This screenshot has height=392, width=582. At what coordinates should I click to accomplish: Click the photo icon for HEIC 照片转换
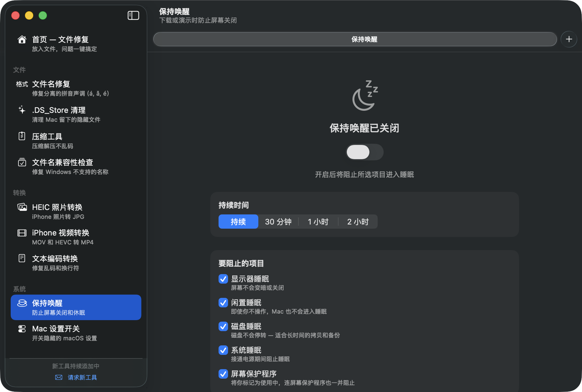click(22, 207)
